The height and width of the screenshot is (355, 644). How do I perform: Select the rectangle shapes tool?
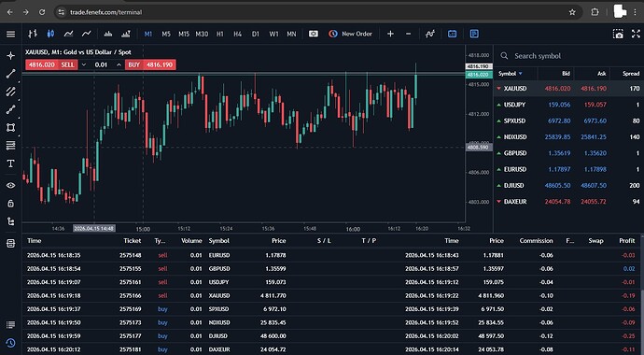[10, 128]
